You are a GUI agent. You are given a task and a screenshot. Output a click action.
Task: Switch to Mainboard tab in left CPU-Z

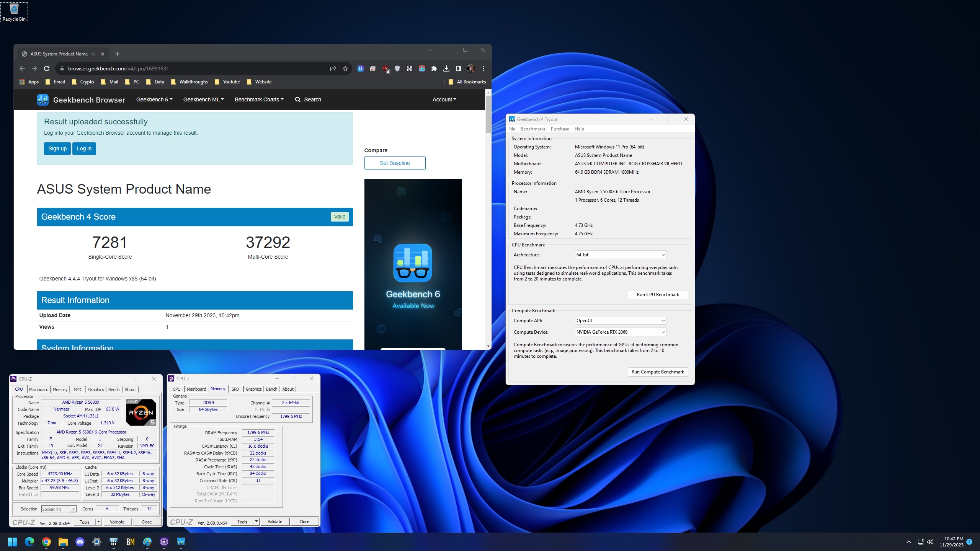(x=39, y=390)
